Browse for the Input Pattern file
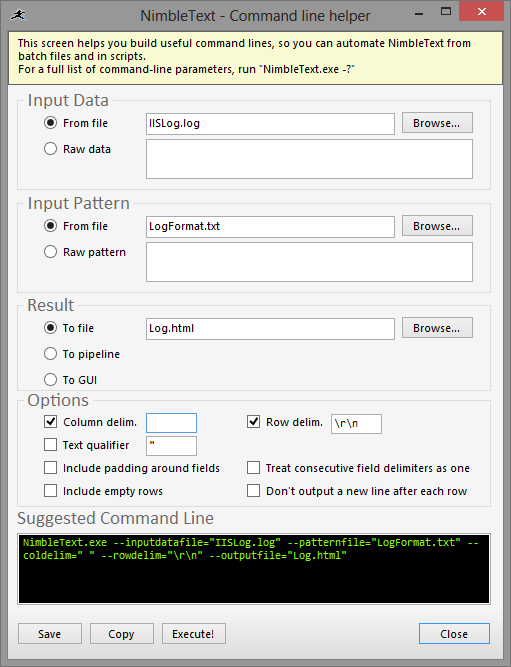Screen dimensions: 511x667 437,226
